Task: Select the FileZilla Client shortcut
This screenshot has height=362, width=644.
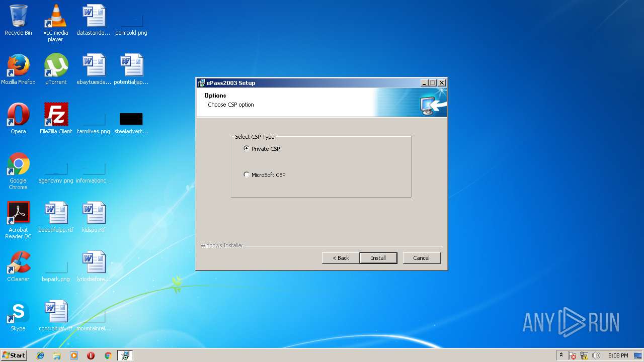Action: point(56,119)
